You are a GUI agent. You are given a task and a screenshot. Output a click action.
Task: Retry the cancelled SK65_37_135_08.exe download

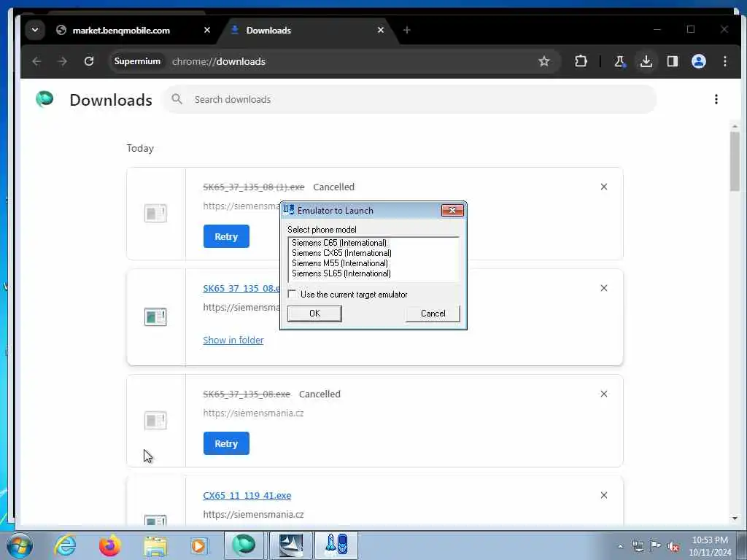226,443
